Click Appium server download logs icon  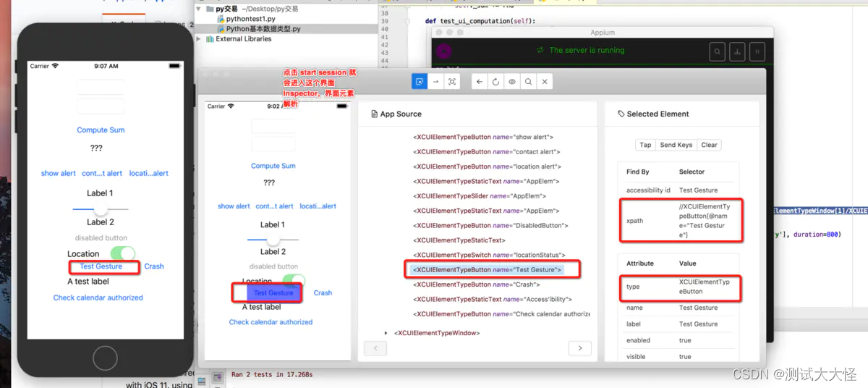coord(736,52)
